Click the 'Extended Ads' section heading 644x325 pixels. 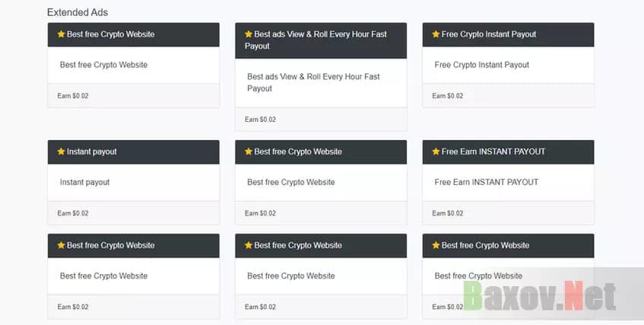pos(78,12)
